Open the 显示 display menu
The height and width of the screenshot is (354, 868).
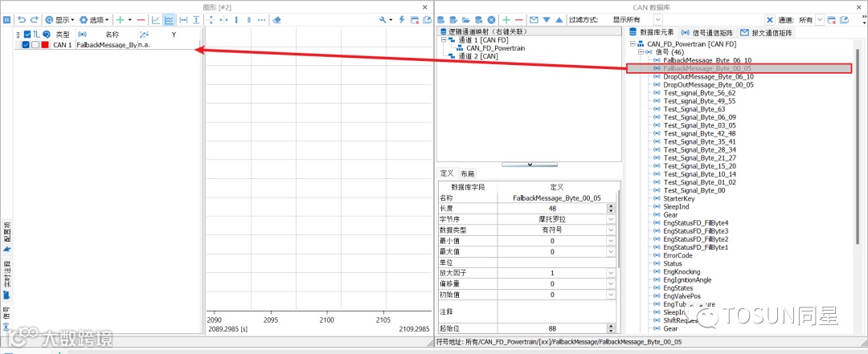tap(59, 19)
